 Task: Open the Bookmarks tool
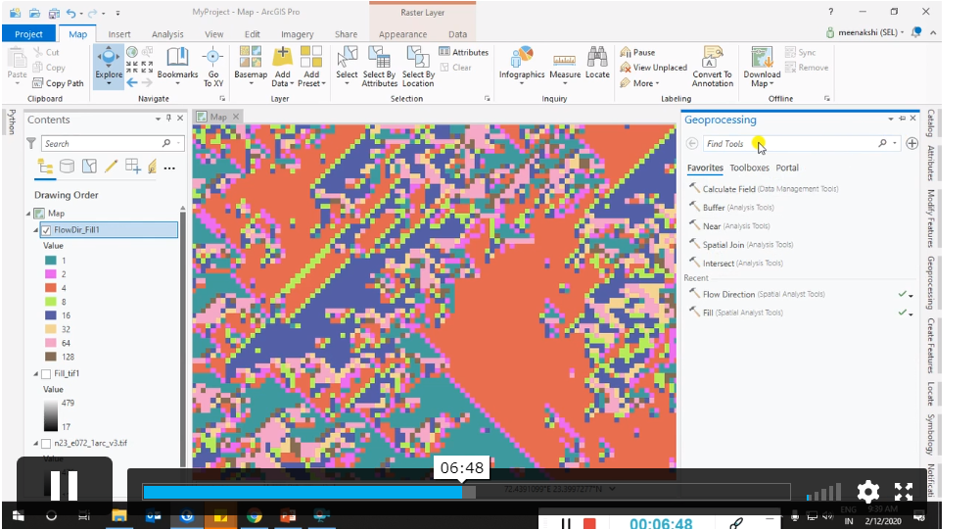pos(177,64)
